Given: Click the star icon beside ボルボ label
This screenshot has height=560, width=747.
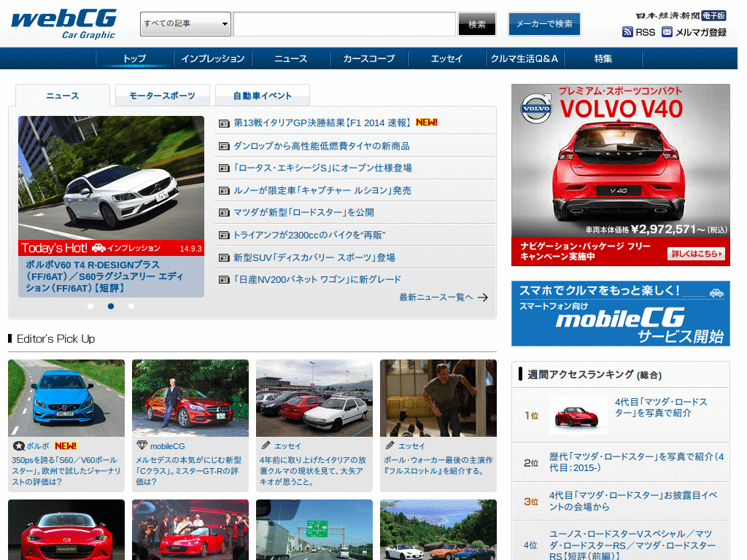Looking at the screenshot, I should point(18,446).
